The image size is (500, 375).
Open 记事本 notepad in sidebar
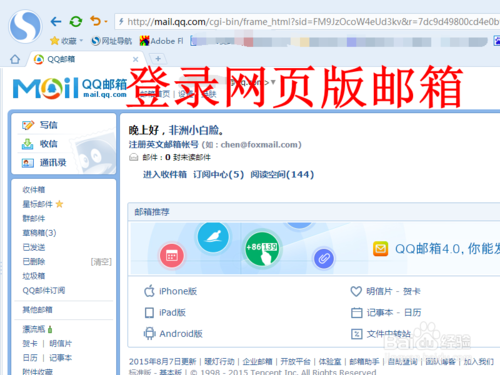tap(60, 358)
